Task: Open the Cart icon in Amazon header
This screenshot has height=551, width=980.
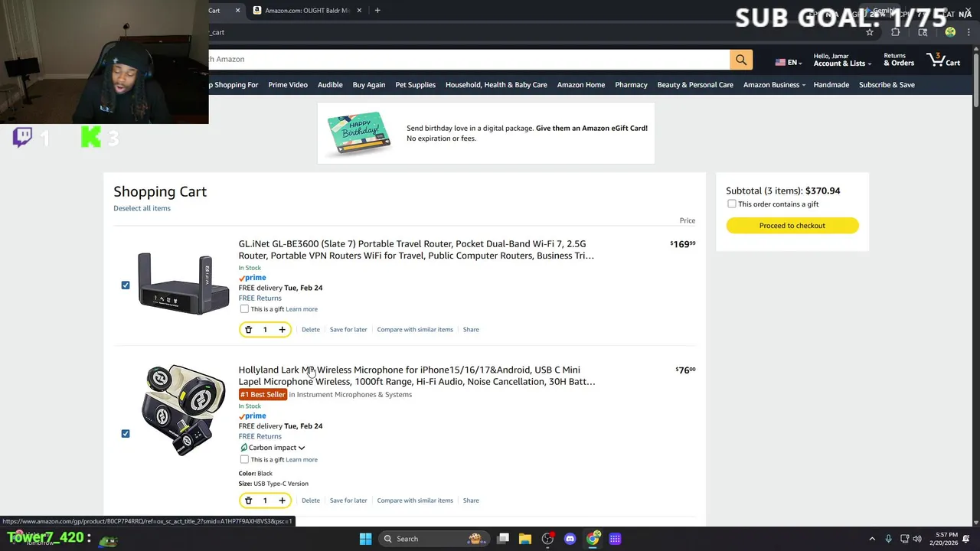Action: point(943,60)
